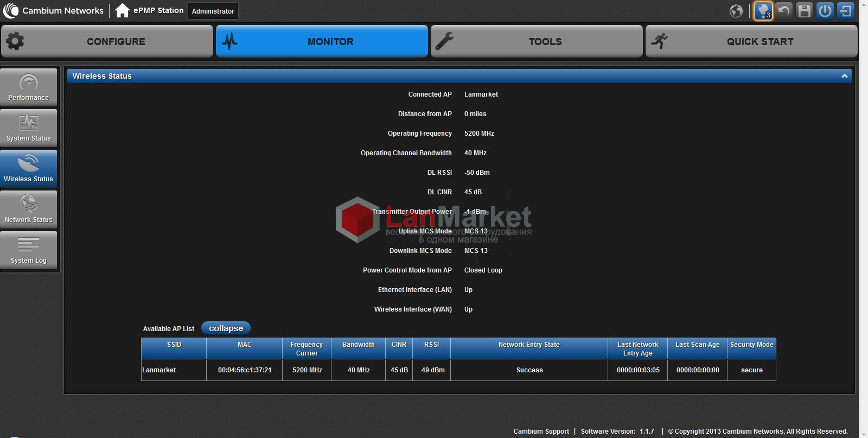Click the Administrator user button
Image resolution: width=868 pixels, height=438 pixels.
tap(213, 11)
